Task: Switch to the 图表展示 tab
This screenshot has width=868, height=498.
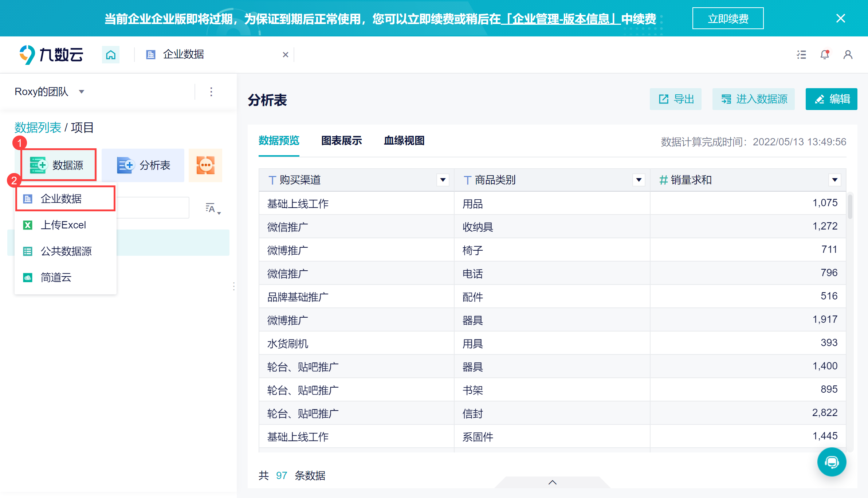Action: tap(341, 141)
